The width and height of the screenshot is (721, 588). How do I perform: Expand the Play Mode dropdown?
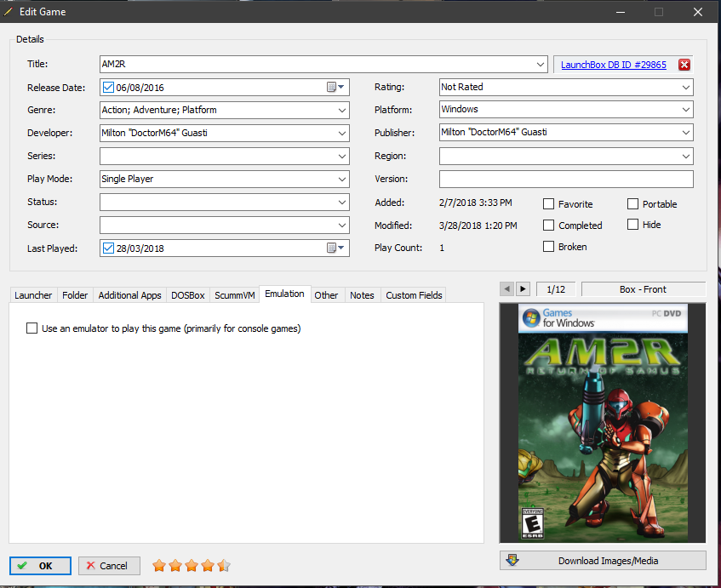[x=342, y=180]
